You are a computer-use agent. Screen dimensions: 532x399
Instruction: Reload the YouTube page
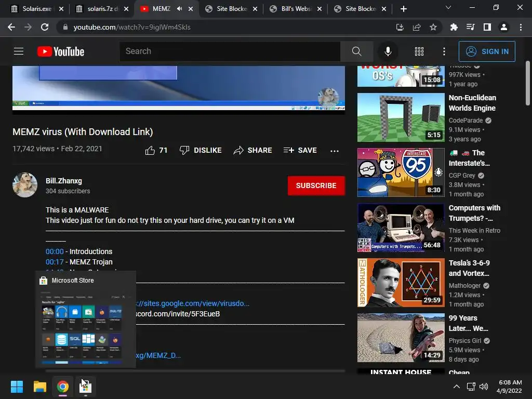(45, 27)
